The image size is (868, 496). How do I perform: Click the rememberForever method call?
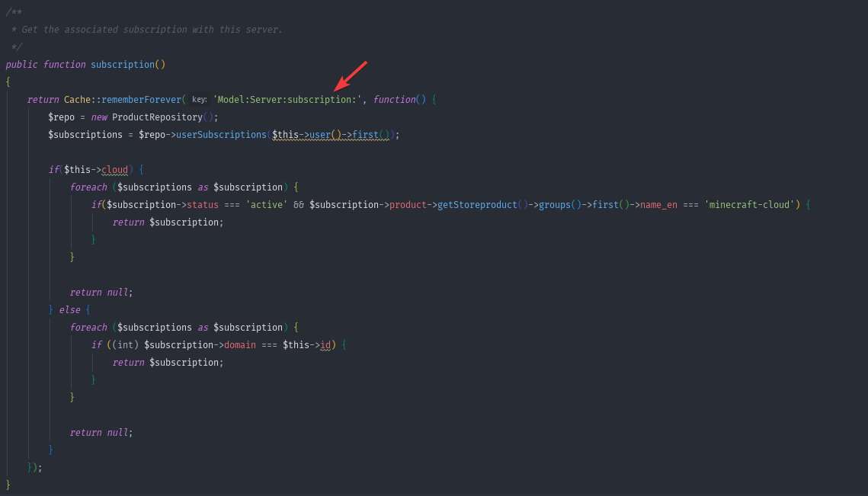click(x=141, y=100)
